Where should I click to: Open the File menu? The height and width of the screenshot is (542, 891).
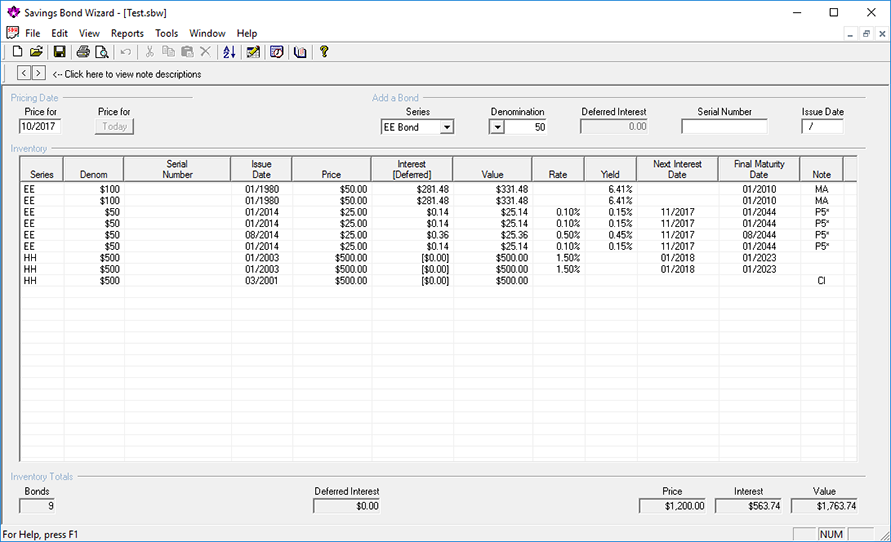pyautogui.click(x=32, y=33)
